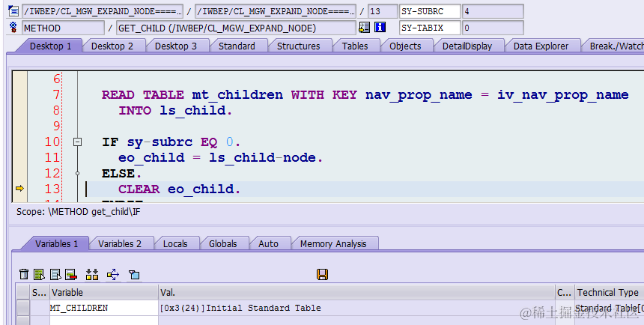Select the Variables 2 tab
This screenshot has width=644, height=325.
(120, 243)
